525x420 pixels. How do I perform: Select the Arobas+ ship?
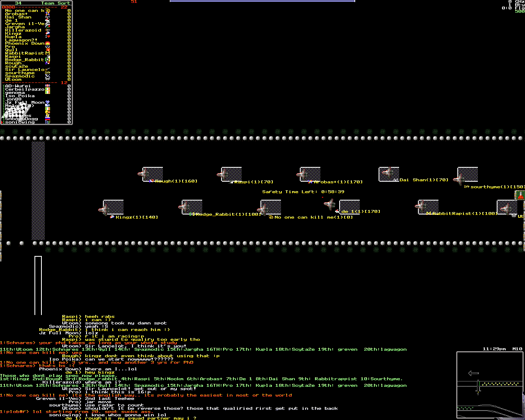pos(302,174)
